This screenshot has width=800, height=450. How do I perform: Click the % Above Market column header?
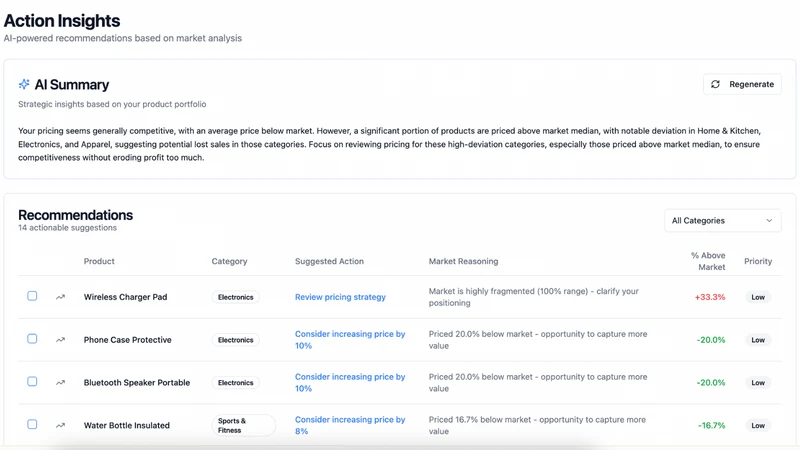click(x=708, y=261)
